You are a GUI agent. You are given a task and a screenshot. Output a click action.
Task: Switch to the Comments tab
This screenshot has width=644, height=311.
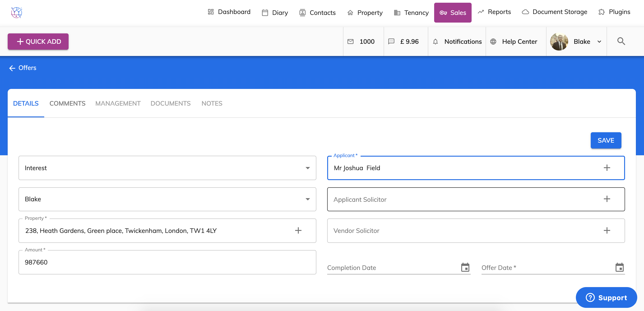tap(67, 103)
